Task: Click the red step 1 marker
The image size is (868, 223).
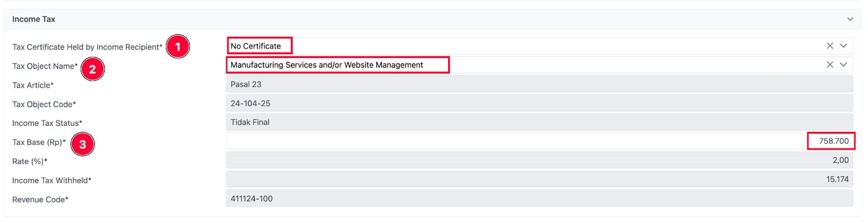Action: (x=177, y=47)
